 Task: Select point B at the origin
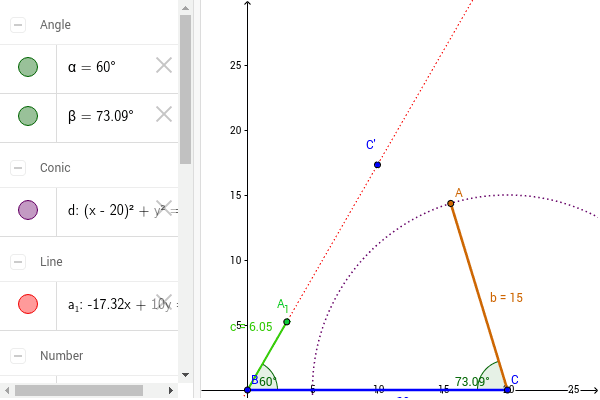pos(247,390)
